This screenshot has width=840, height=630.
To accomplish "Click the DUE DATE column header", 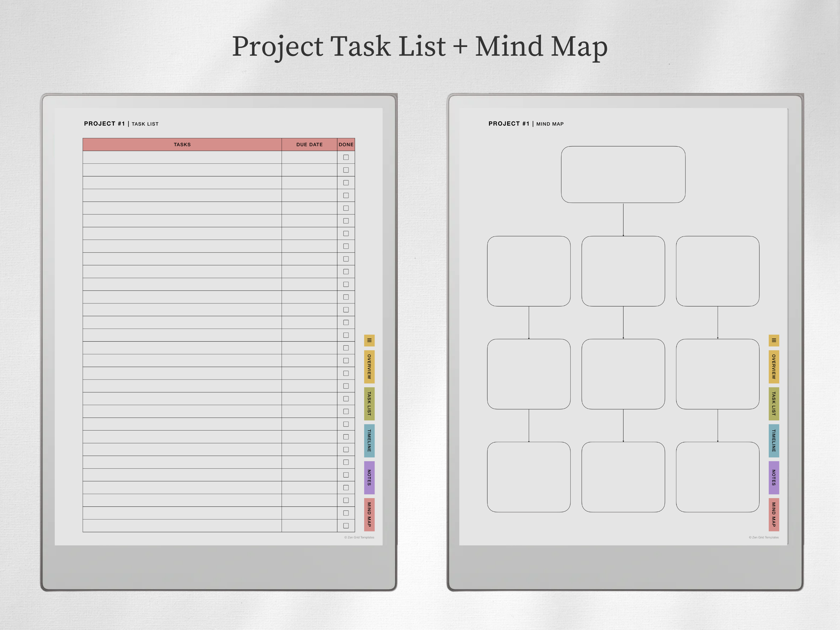I will click(x=309, y=144).
